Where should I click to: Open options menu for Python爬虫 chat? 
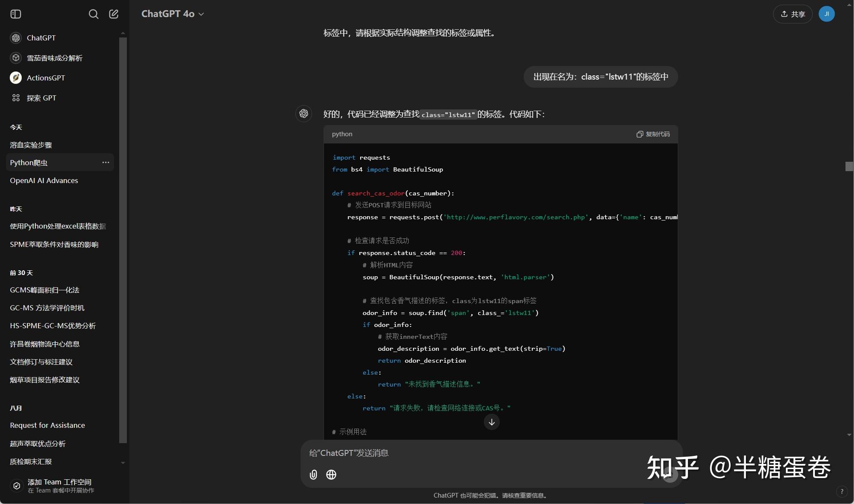(106, 162)
